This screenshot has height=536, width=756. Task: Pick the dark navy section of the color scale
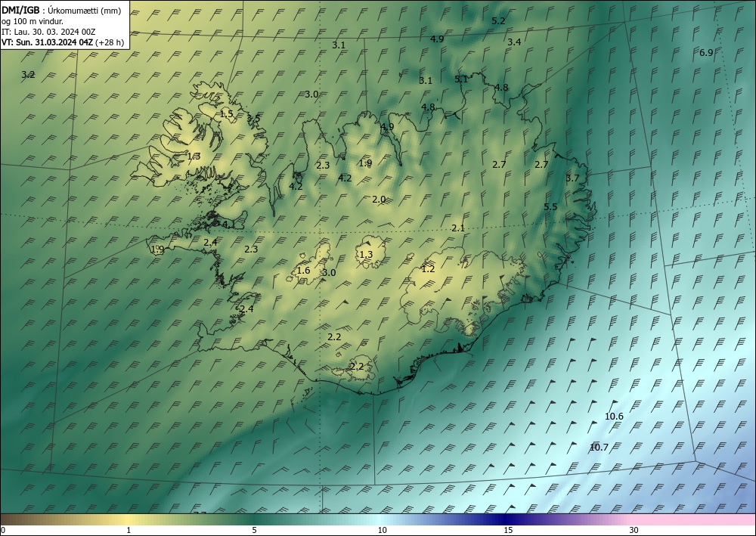click(507, 519)
